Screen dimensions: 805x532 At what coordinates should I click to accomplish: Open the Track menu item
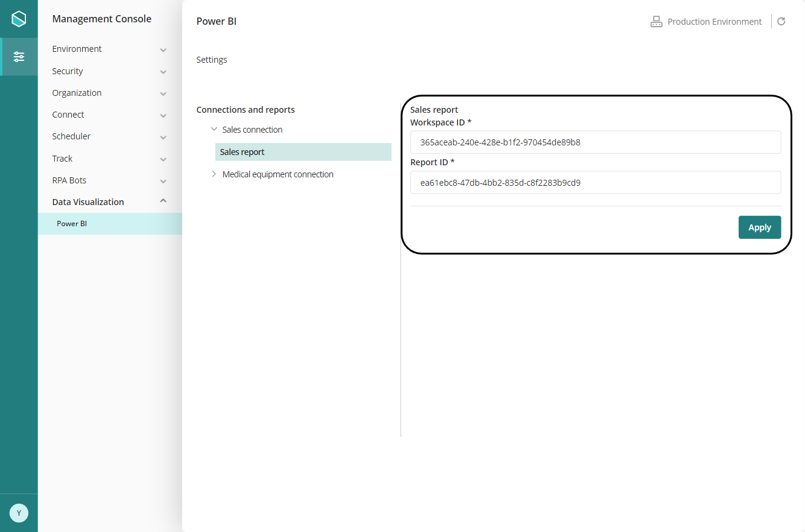(62, 159)
